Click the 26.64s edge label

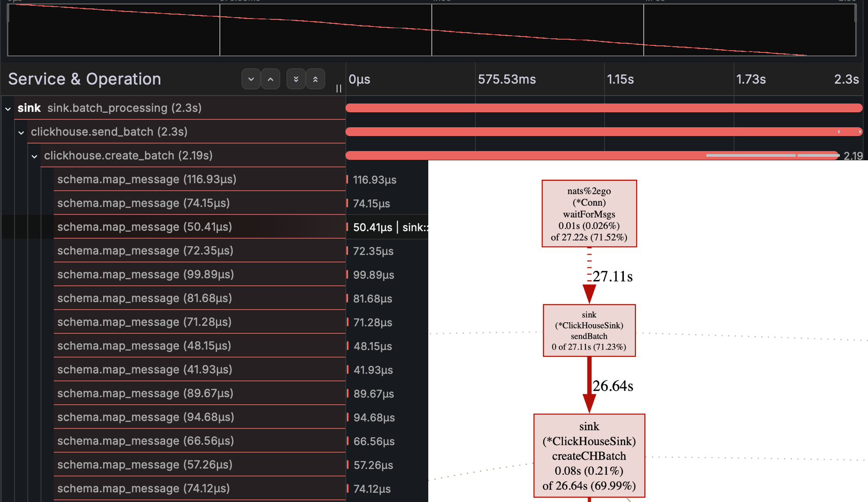click(x=612, y=386)
